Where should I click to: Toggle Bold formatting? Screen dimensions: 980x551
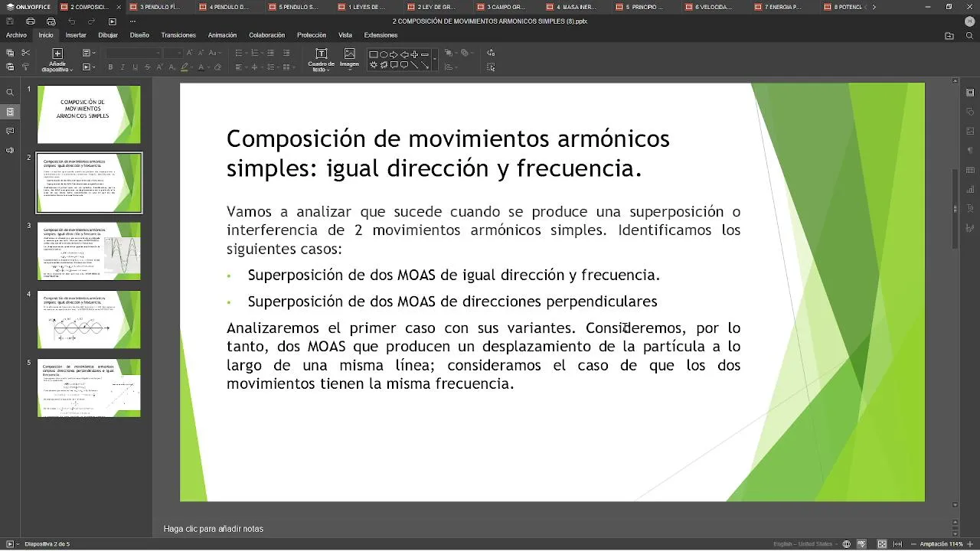click(x=110, y=67)
